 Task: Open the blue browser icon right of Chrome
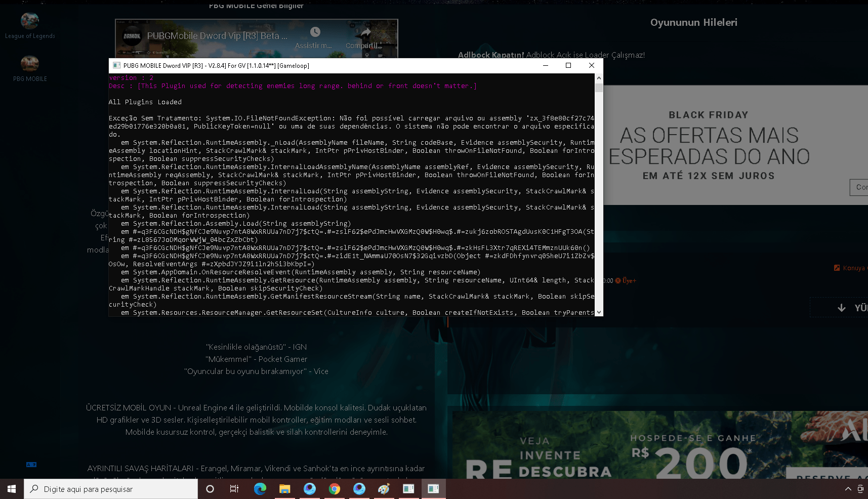click(x=359, y=489)
